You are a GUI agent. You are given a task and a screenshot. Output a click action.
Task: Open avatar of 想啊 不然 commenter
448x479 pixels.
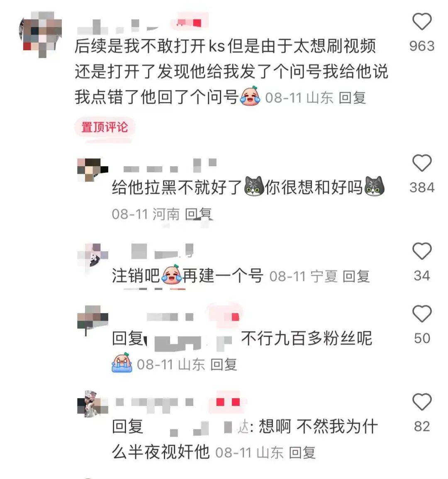coord(93,404)
